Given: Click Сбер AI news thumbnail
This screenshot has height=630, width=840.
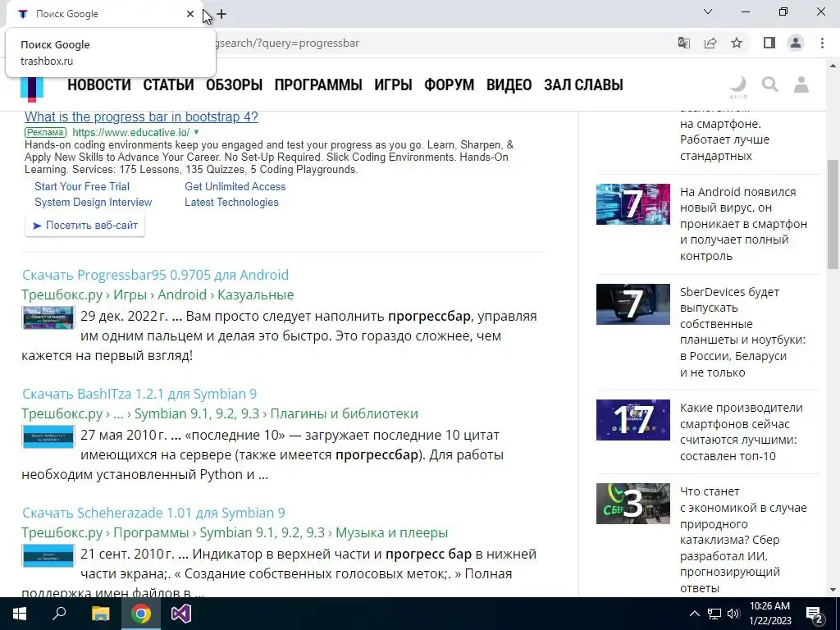Looking at the screenshot, I should tap(633, 504).
